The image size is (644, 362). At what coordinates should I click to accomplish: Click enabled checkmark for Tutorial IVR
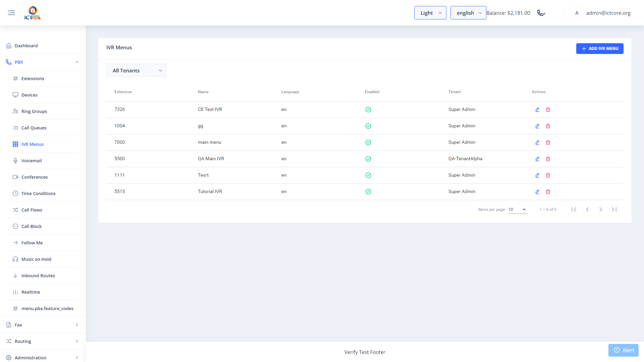[368, 192]
